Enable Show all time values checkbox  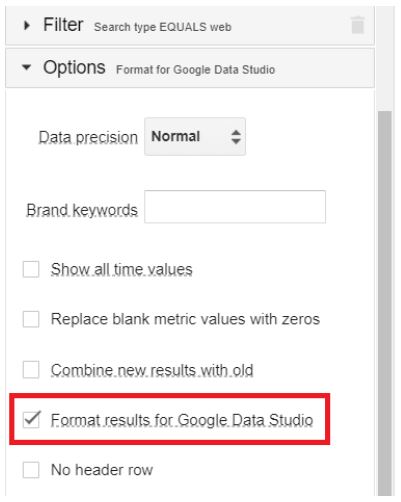click(31, 269)
